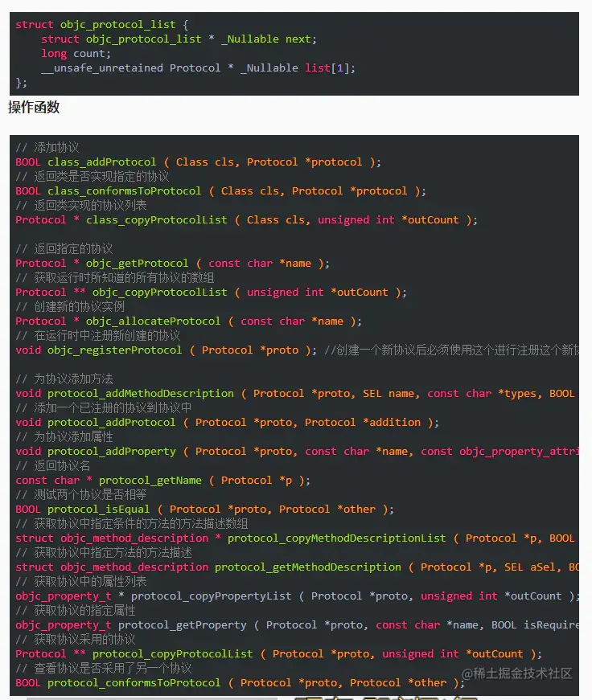Click the protocol_getName declaration
The width and height of the screenshot is (592, 700).
click(163, 481)
